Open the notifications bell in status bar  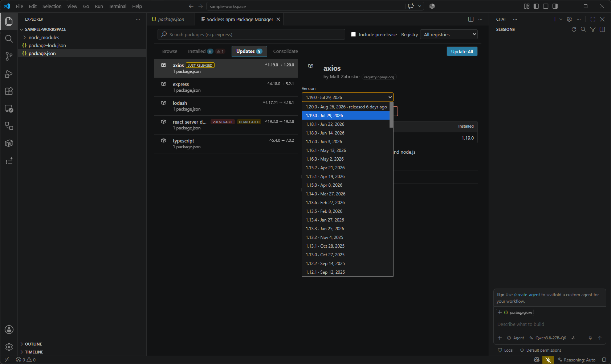point(604,360)
